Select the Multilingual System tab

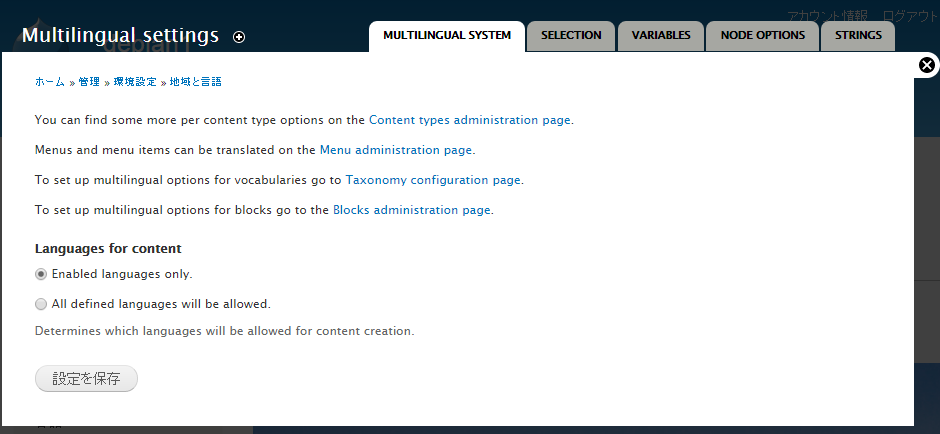click(x=447, y=36)
